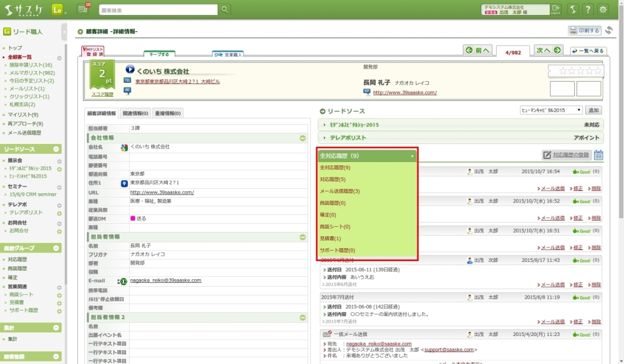Image resolution: width=624 pixels, height=364 pixels.
Task: Expand the テレアポリスト lead source row
Action: click(325, 138)
